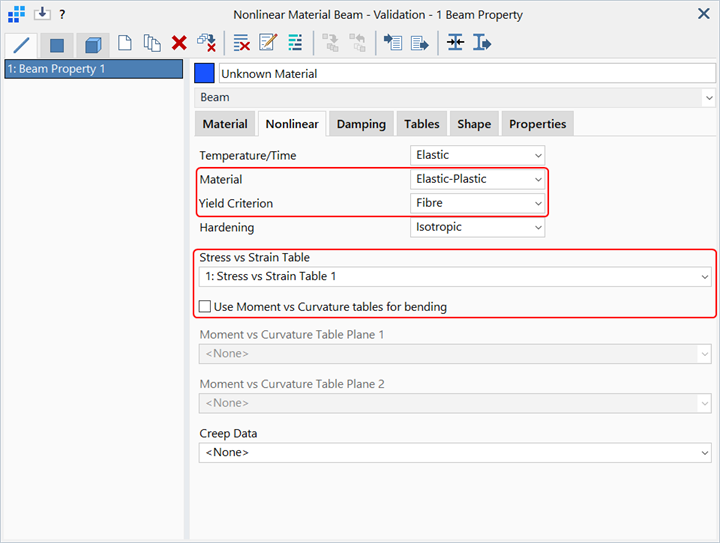The width and height of the screenshot is (720, 543).
Task: Click the Yield Criterion label
Action: point(236,203)
